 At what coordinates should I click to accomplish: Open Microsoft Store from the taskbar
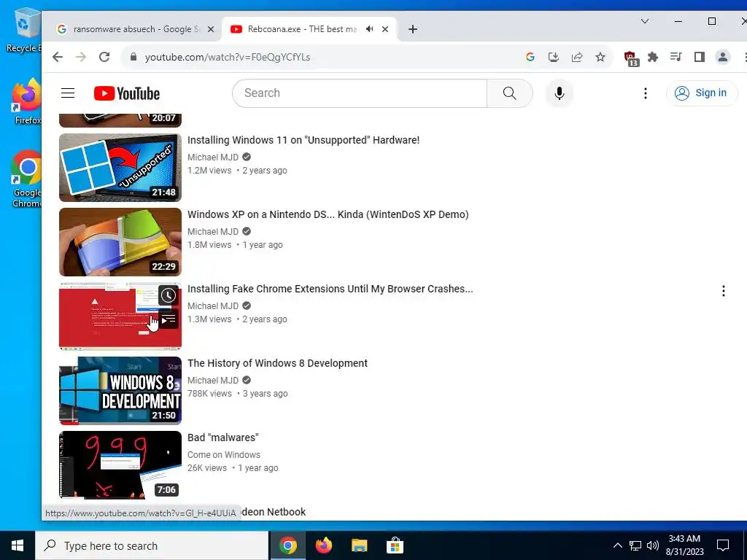395,545
